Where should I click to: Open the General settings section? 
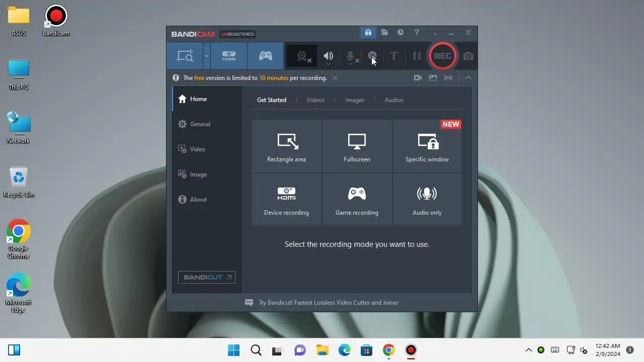click(207, 124)
